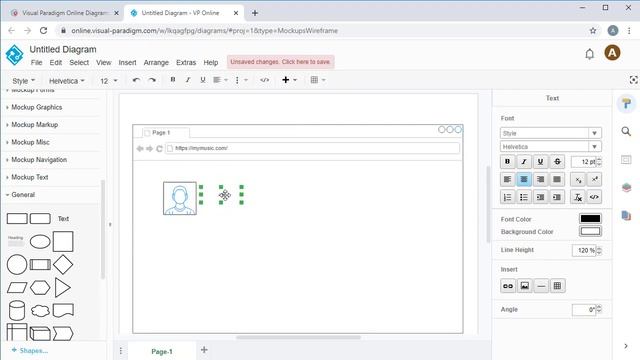Insert a horizontal rule from Text panel
640x360 pixels.
click(541, 286)
